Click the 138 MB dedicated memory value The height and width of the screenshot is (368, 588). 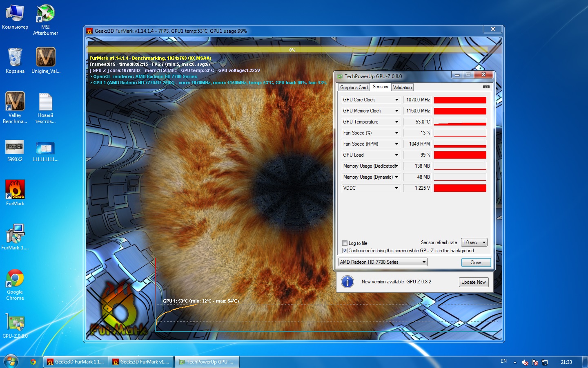click(417, 166)
